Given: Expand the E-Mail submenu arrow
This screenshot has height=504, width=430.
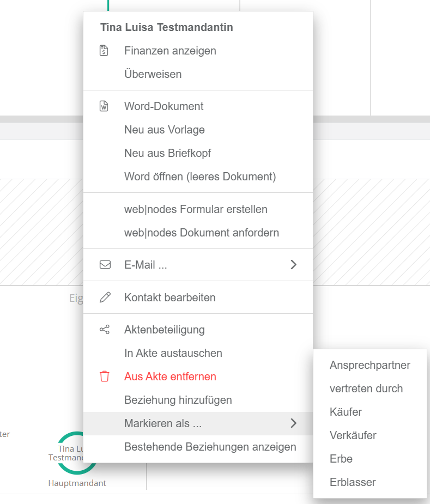Looking at the screenshot, I should pyautogui.click(x=293, y=265).
